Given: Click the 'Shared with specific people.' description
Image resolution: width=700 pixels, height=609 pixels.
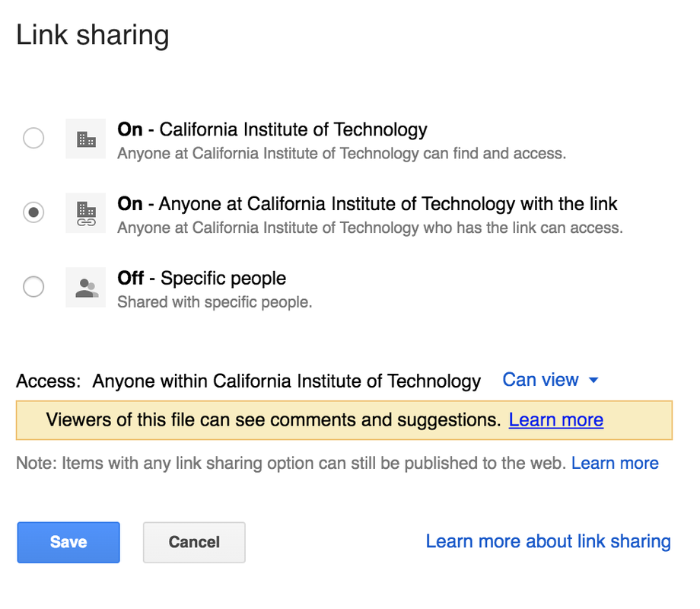Looking at the screenshot, I should (215, 302).
